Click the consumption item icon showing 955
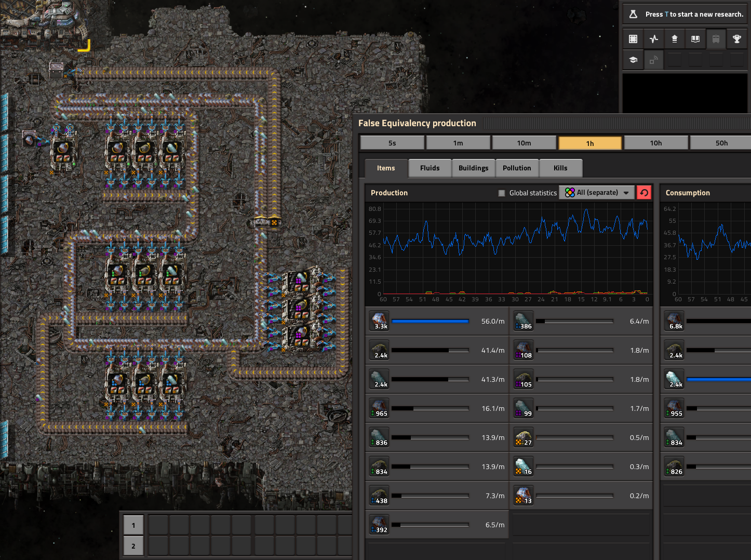This screenshot has width=751, height=560. tap(674, 408)
